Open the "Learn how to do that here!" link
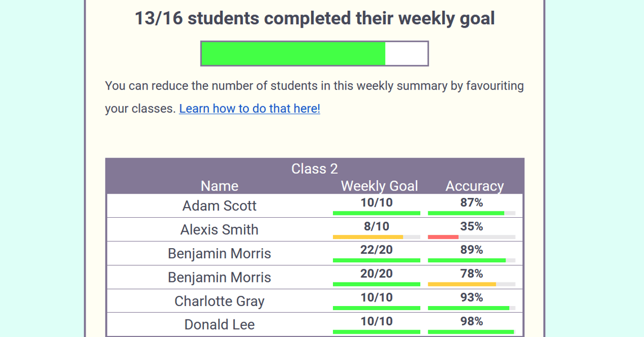The height and width of the screenshot is (337, 644). [249, 109]
